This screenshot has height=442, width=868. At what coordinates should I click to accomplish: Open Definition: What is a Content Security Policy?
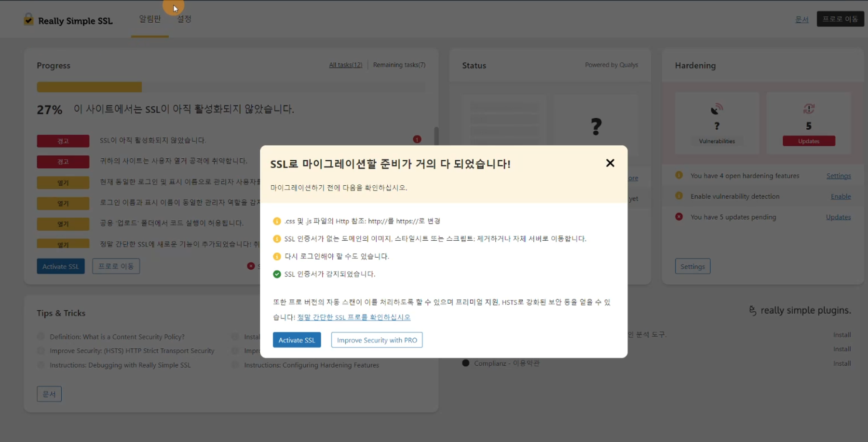click(x=117, y=337)
